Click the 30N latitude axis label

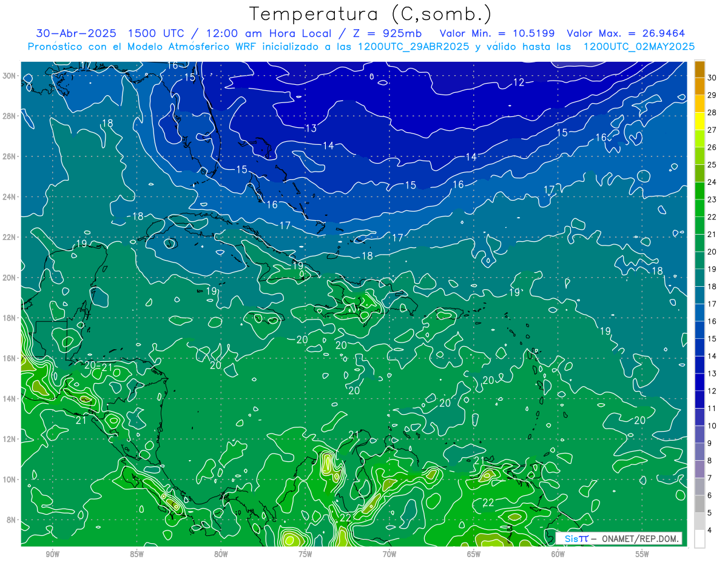pos(10,76)
